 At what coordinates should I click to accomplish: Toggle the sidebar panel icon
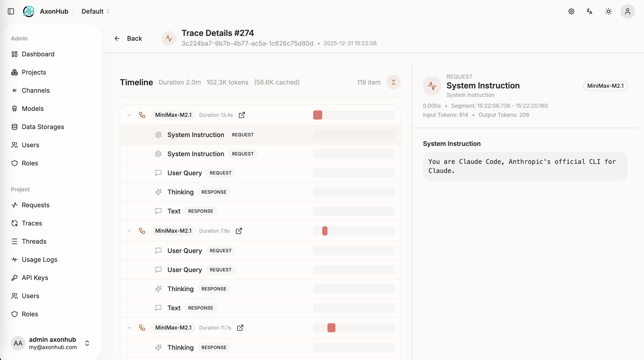click(11, 11)
